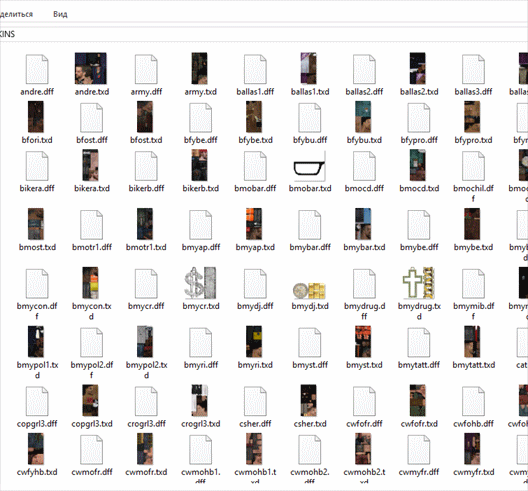
Task: Select the army.txd texture thumbnail
Action: pos(199,68)
